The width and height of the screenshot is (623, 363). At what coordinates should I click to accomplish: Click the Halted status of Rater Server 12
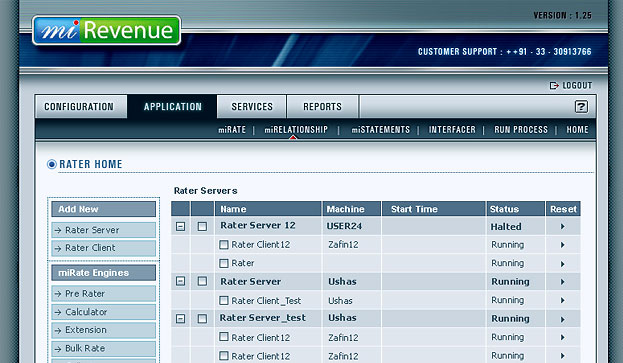(506, 227)
